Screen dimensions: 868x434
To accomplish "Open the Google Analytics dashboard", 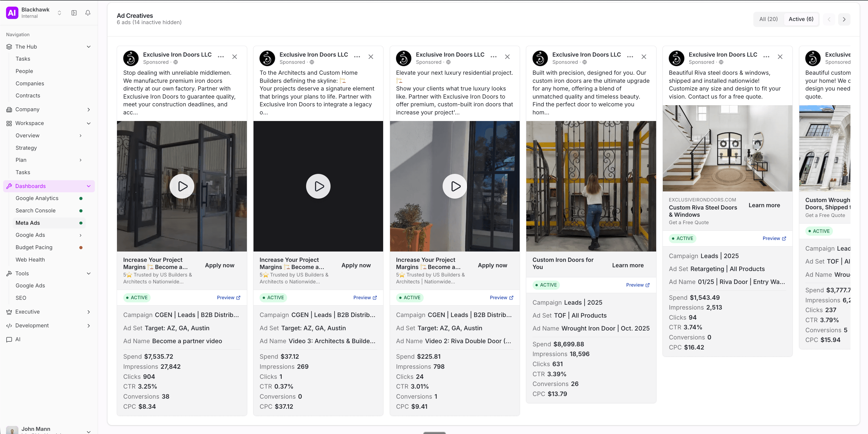I will coord(37,198).
